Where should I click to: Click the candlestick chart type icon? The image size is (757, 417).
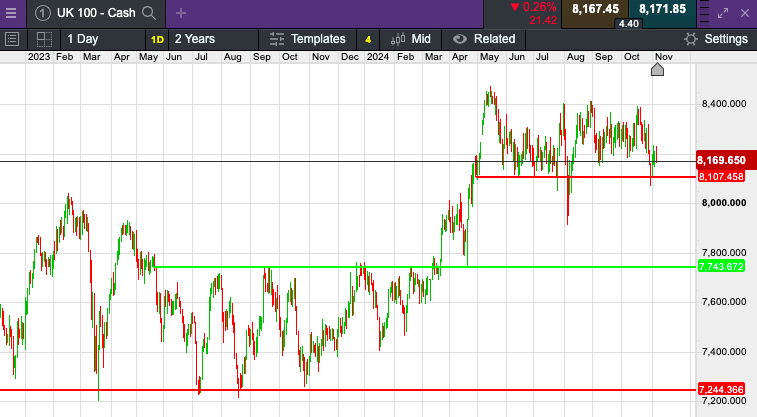click(x=398, y=39)
